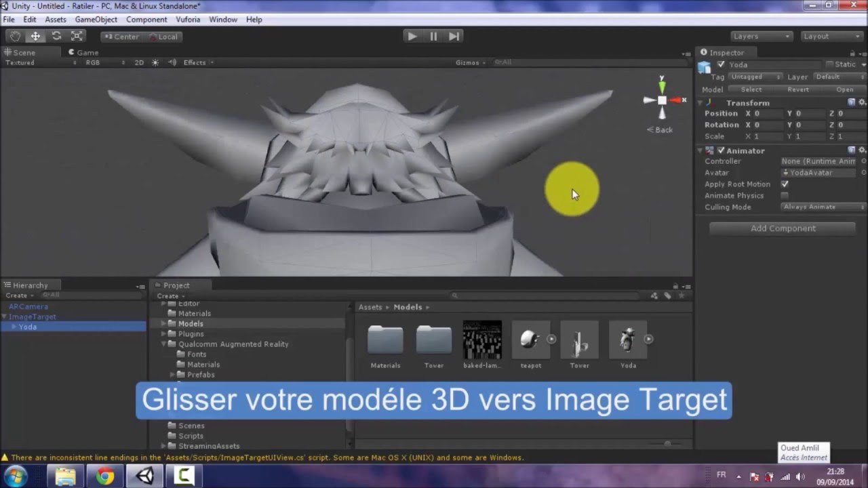Open the Vuforia menu

188,20
